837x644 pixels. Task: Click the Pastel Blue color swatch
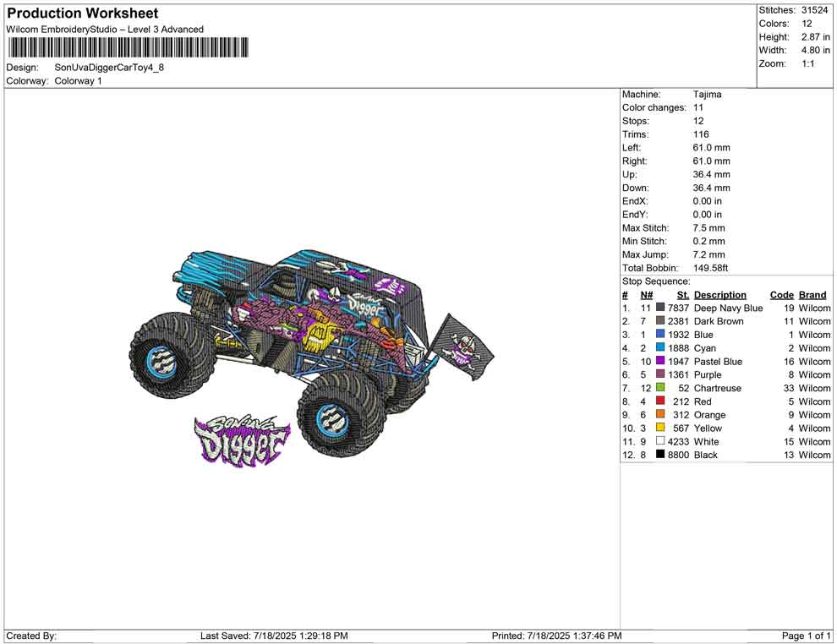[x=660, y=361]
